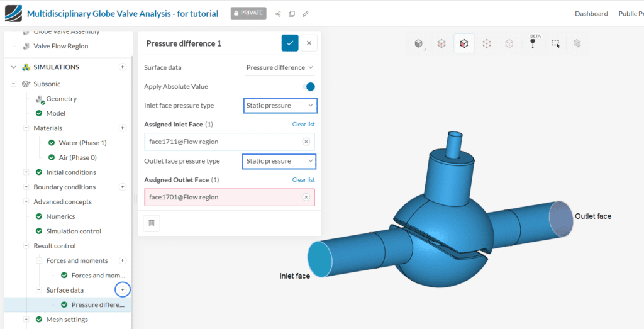
Task: Select the dotted-cube node selection tool
Action: pyautogui.click(x=487, y=43)
